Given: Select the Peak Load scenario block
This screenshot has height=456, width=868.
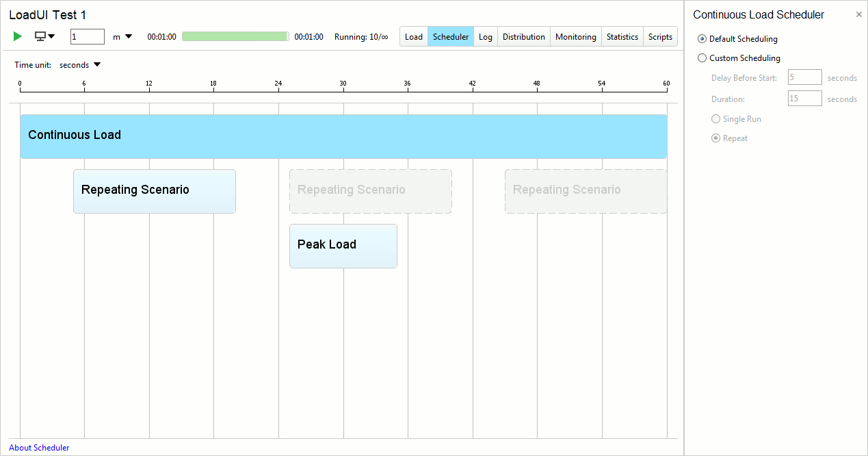Looking at the screenshot, I should tap(343, 245).
